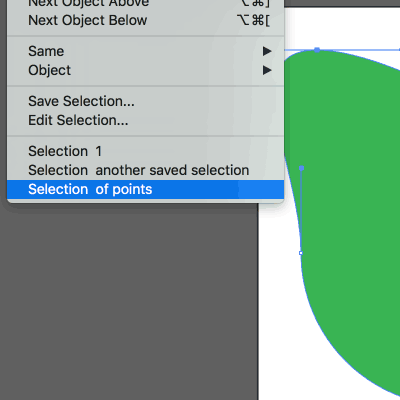Click the empty gray pasteboard below the menu

[130, 300]
